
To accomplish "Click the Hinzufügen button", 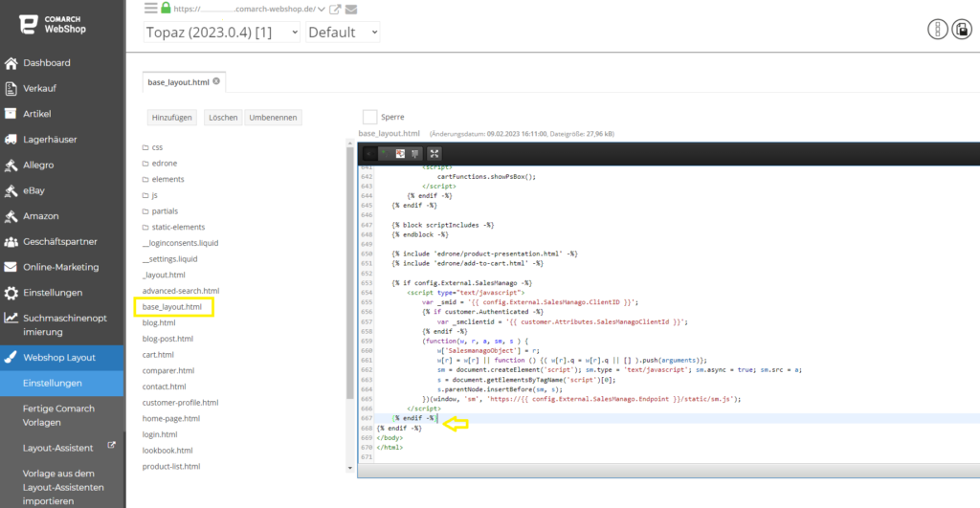I will click(x=172, y=118).
